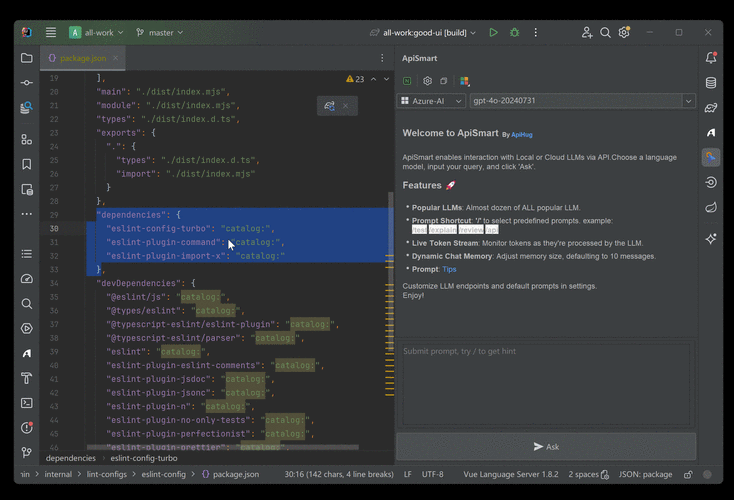Select the package.json editor tab
This screenshot has width=734, height=500.
(x=82, y=58)
